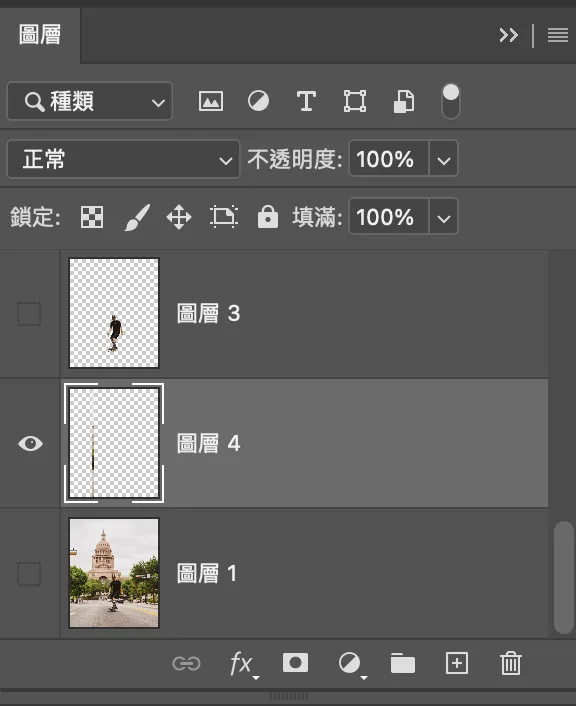Click the panel bottom resize grip

pyautogui.click(x=289, y=696)
